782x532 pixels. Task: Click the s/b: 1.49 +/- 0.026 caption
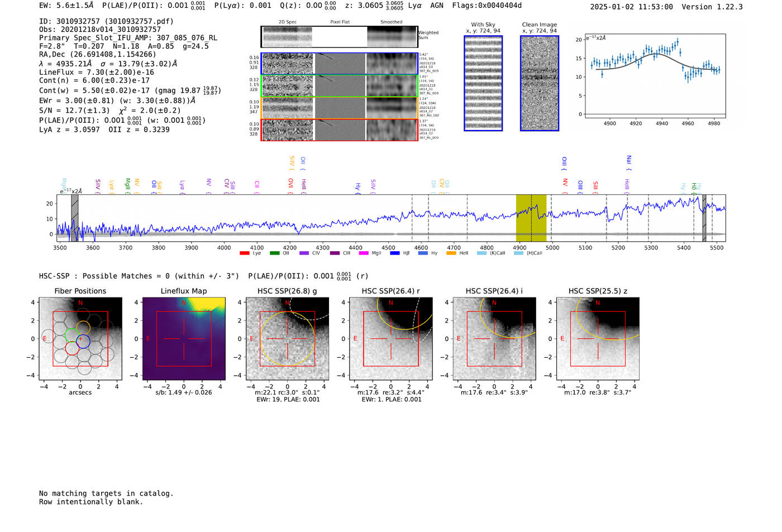point(184,392)
